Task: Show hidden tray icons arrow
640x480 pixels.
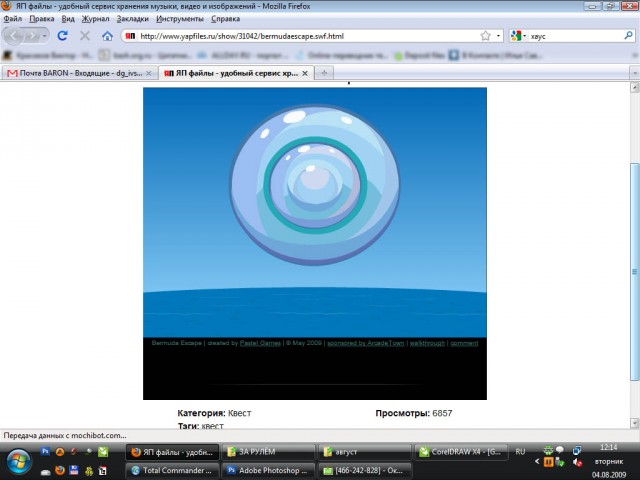Action: tap(537, 462)
